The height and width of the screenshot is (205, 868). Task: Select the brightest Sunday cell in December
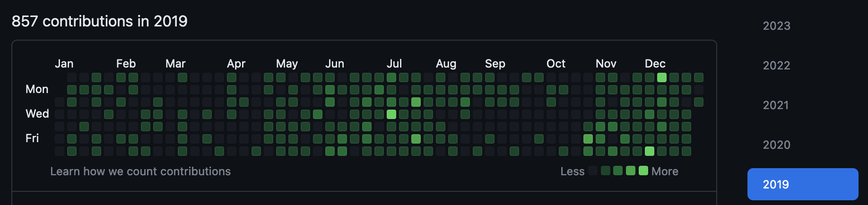tap(662, 77)
